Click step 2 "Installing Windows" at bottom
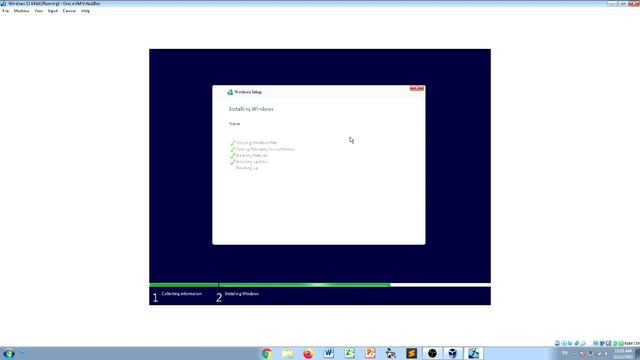The width and height of the screenshot is (640, 360). click(x=242, y=294)
